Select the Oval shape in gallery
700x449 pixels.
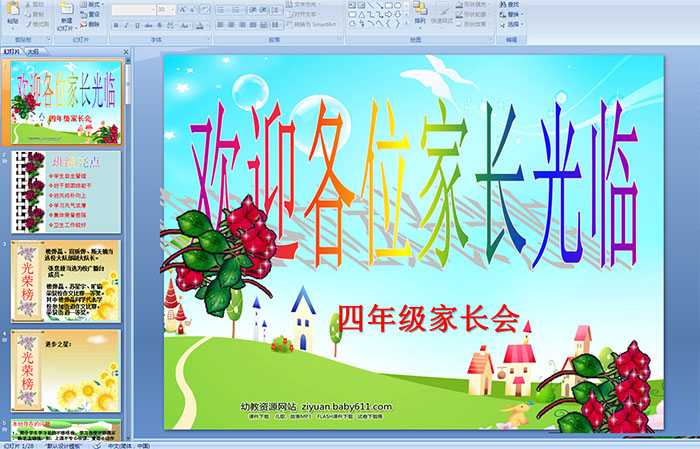coord(398,5)
